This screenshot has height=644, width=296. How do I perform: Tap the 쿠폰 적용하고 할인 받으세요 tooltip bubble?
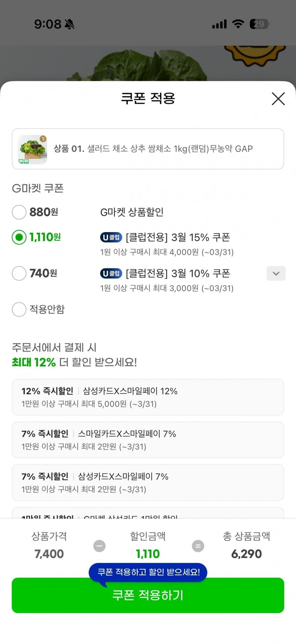pyautogui.click(x=148, y=572)
